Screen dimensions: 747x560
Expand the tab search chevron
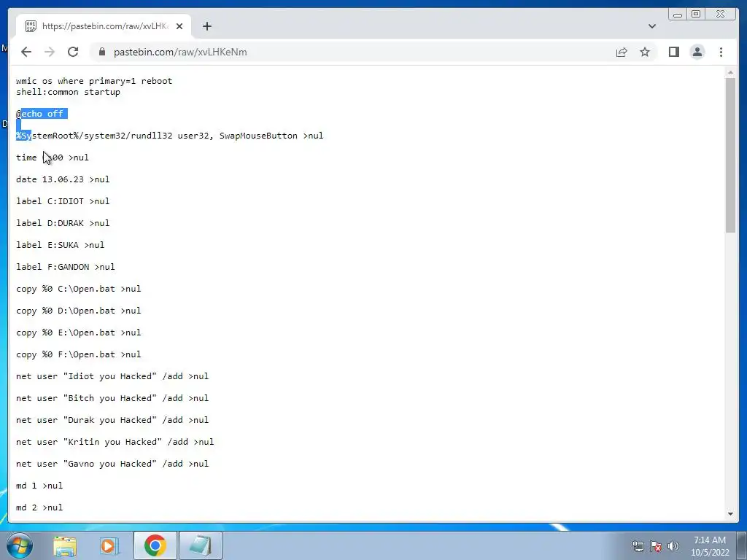[x=651, y=26]
